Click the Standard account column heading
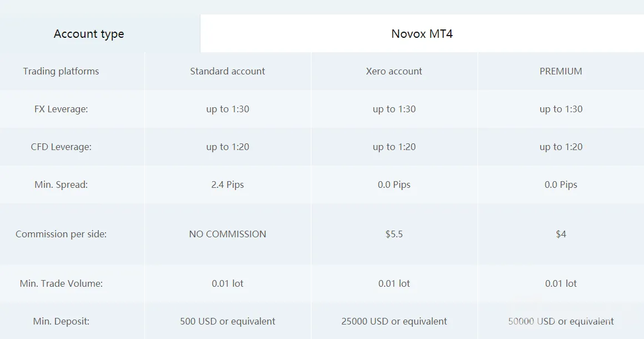Image resolution: width=644 pixels, height=339 pixels. [x=228, y=71]
